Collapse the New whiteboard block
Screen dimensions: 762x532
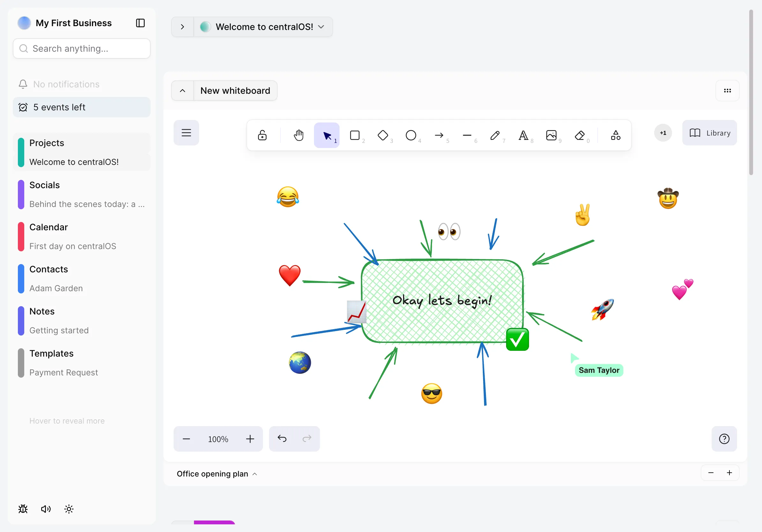[183, 91]
